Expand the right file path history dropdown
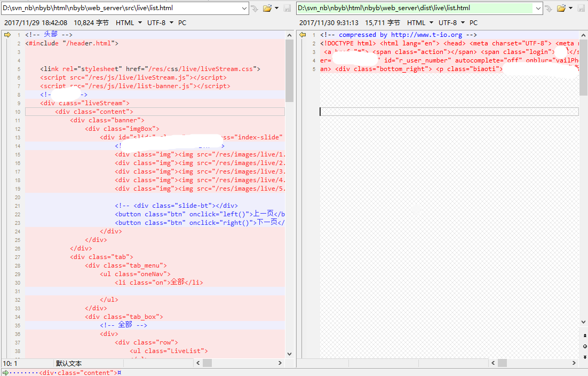 [538, 8]
